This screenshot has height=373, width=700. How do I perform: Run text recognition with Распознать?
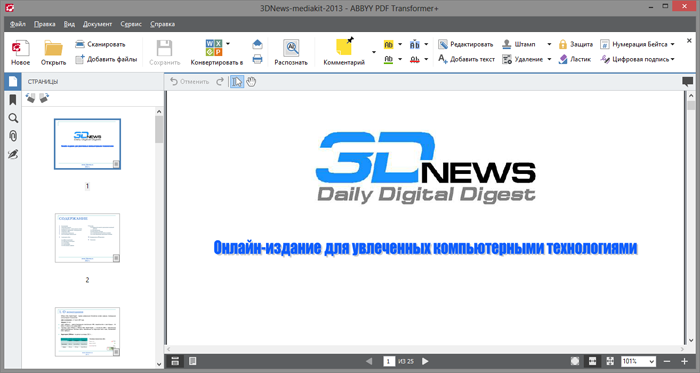(291, 53)
